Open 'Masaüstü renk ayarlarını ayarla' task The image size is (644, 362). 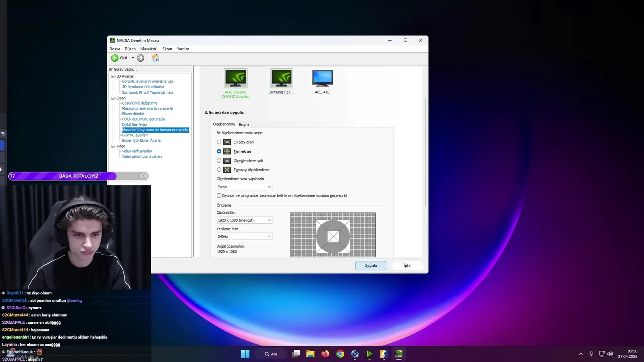pos(147,109)
